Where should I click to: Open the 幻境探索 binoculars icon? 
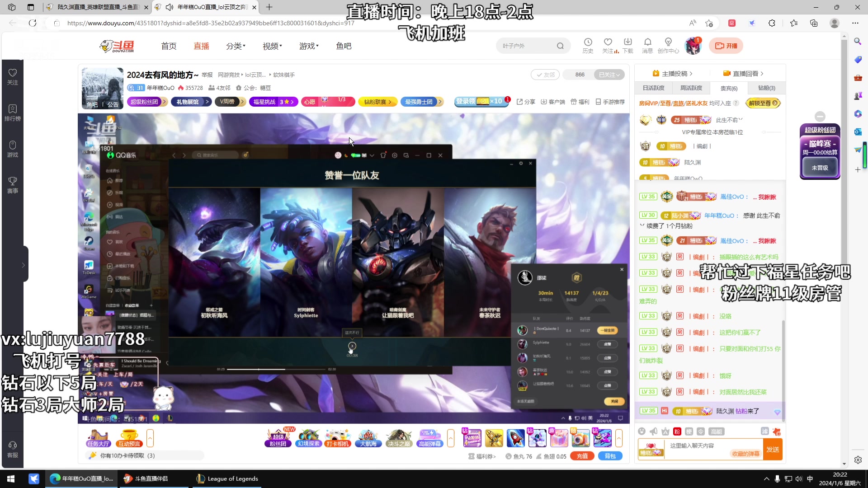pyautogui.click(x=309, y=438)
